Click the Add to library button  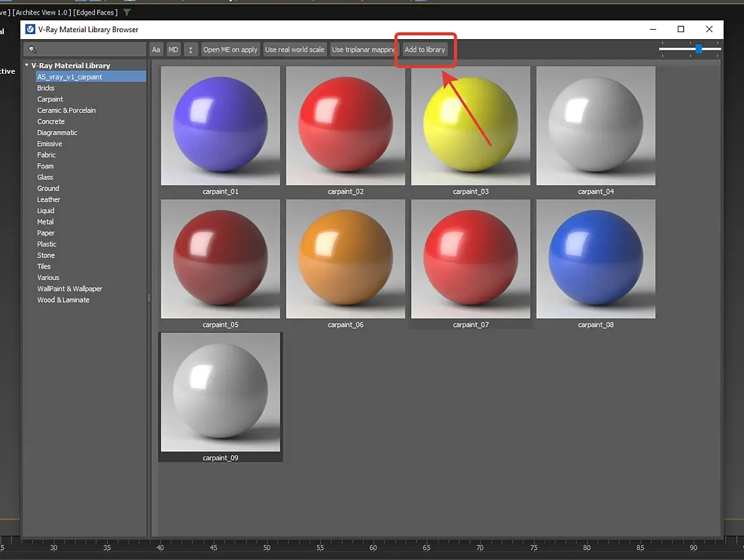(x=425, y=49)
